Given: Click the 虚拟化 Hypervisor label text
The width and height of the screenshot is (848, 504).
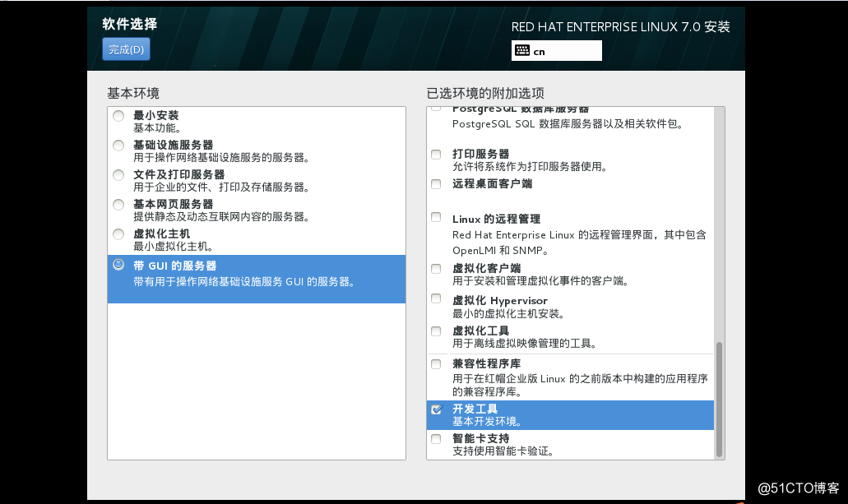Looking at the screenshot, I should point(500,301).
